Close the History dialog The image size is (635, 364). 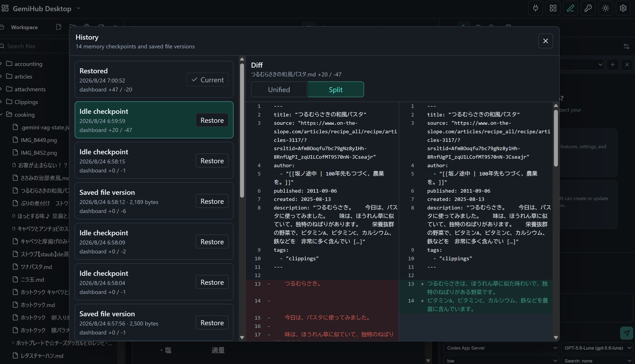(x=545, y=41)
